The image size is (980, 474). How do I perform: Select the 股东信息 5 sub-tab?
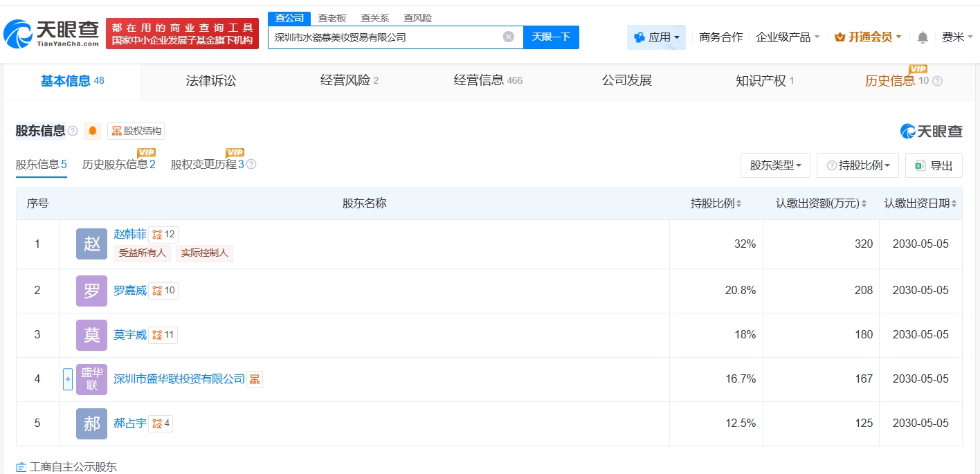[x=41, y=165]
